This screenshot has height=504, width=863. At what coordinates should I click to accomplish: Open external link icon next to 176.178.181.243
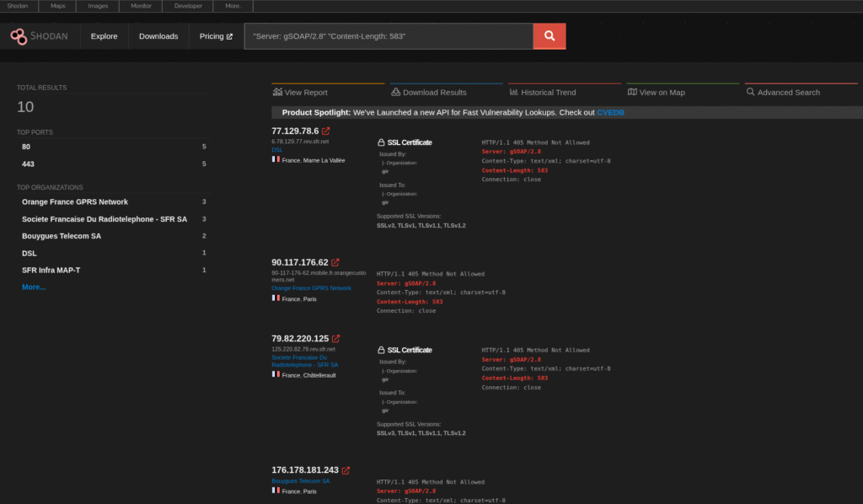(x=346, y=470)
